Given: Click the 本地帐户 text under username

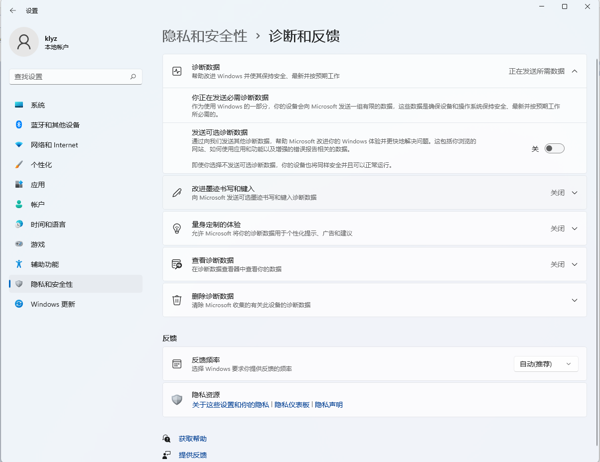Looking at the screenshot, I should (57, 47).
